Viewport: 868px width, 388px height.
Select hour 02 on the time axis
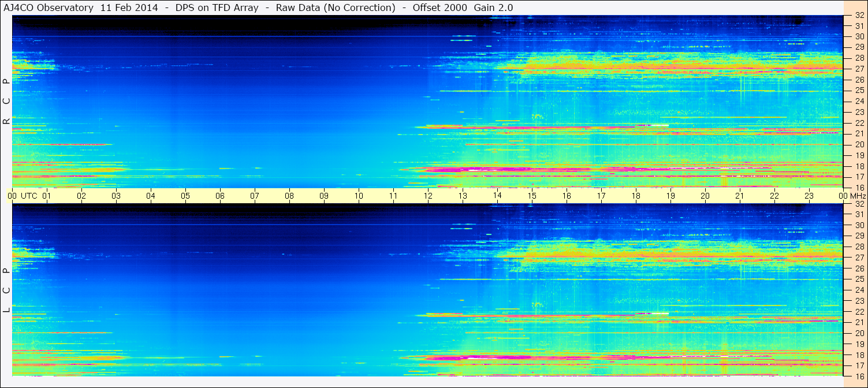(81, 196)
